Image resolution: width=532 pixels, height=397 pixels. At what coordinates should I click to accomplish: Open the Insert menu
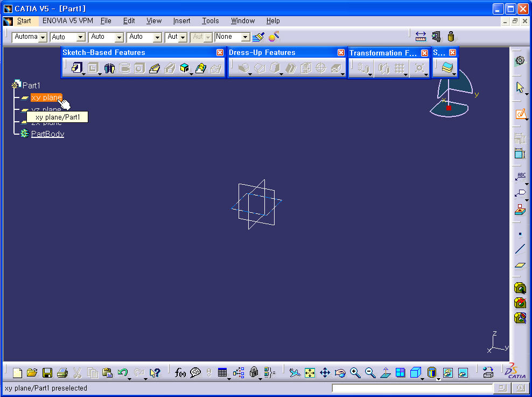pyautogui.click(x=181, y=21)
